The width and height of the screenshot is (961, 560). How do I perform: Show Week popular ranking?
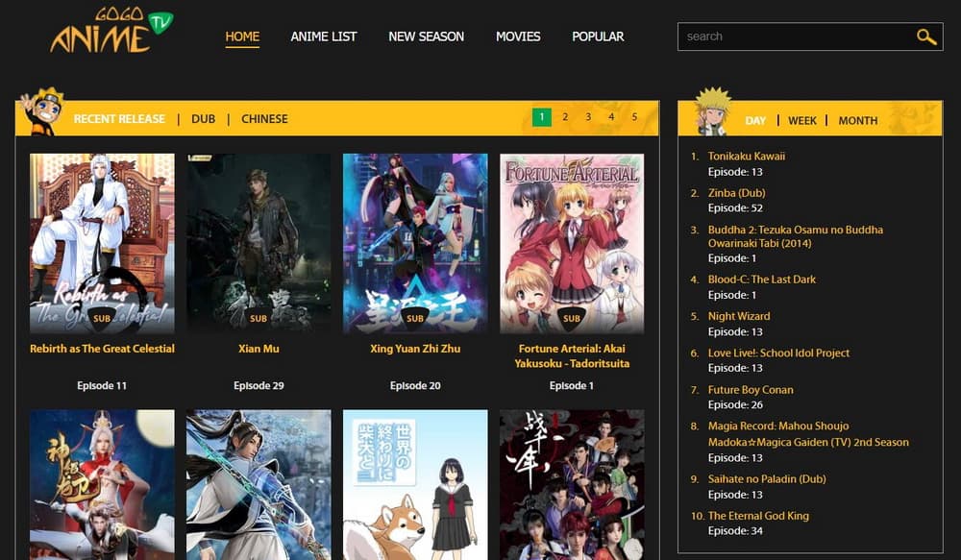pyautogui.click(x=802, y=121)
